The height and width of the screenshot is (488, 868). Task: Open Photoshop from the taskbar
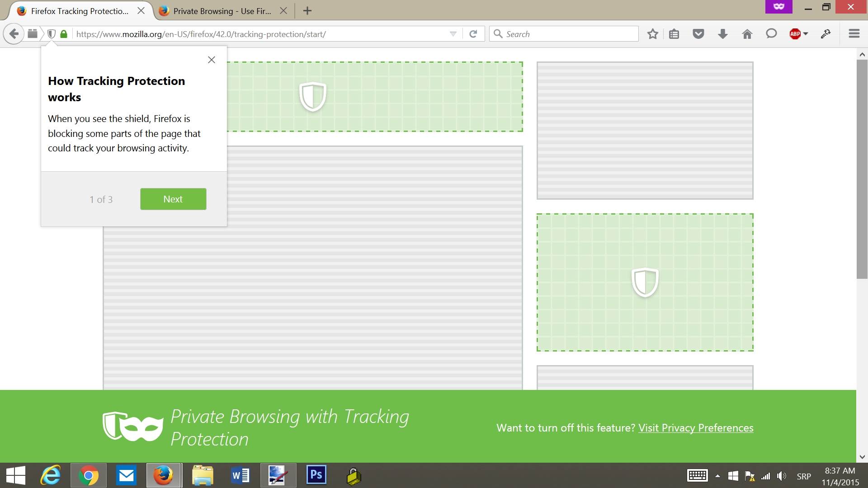pos(316,475)
